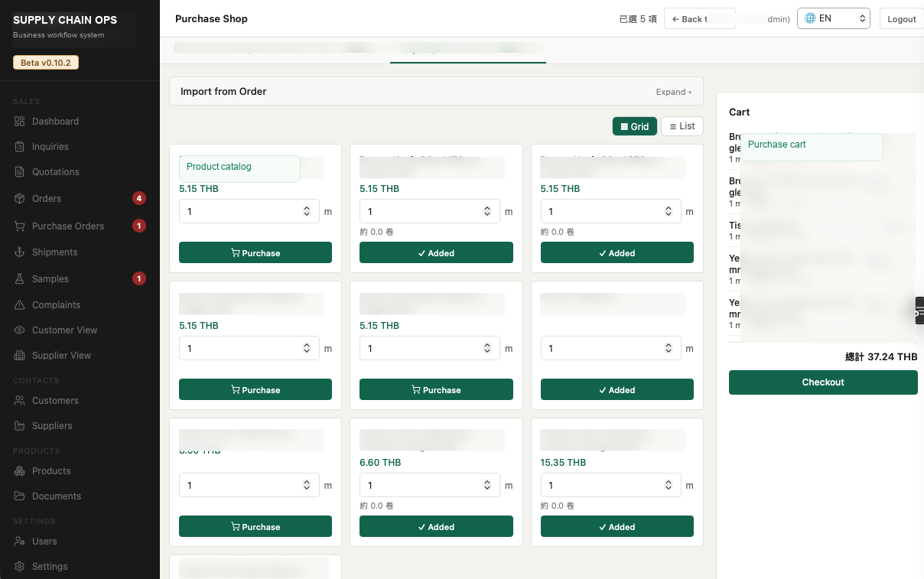Click the 6.60 THB price text

(380, 463)
